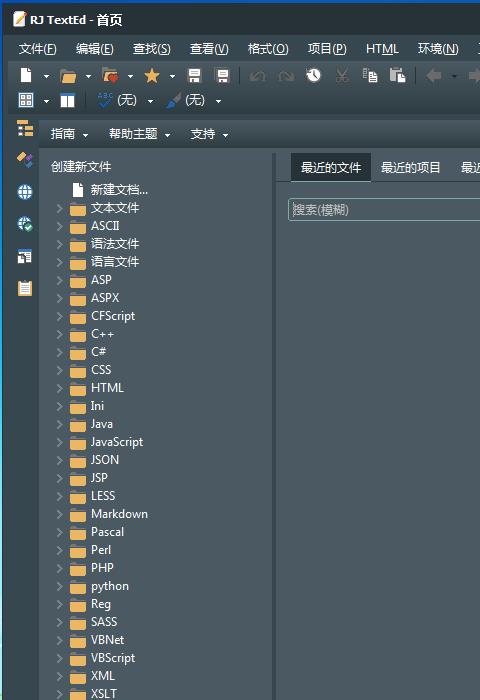The width and height of the screenshot is (480, 700).
Task: Open the highlighter (无) dropdown
Action: [x=218, y=101]
